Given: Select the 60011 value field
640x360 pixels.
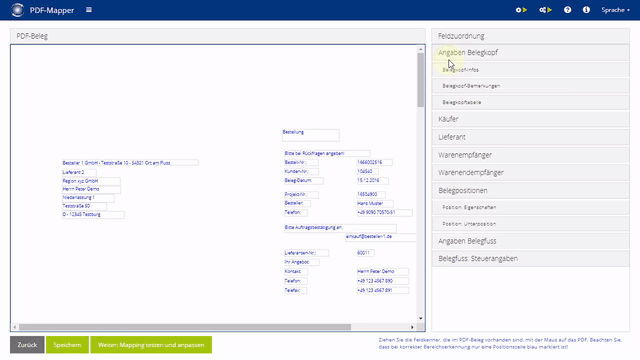Looking at the screenshot, I should tap(365, 253).
